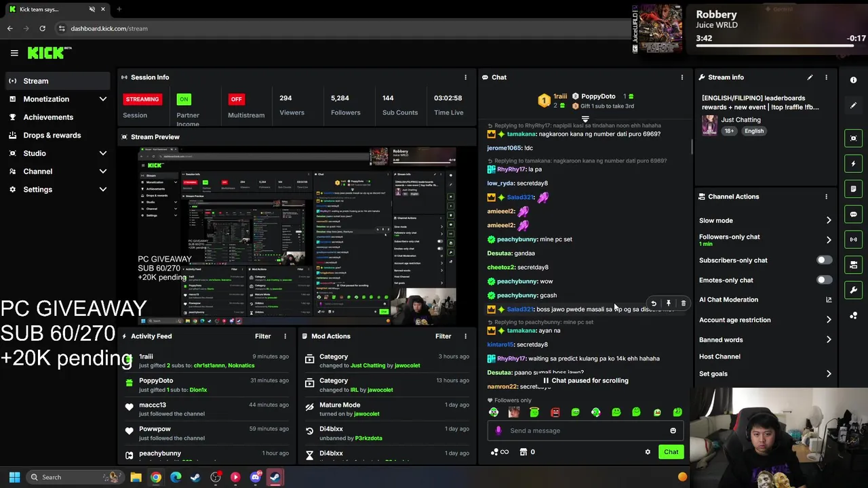
Task: Open chat settings gear icon
Action: 648,452
